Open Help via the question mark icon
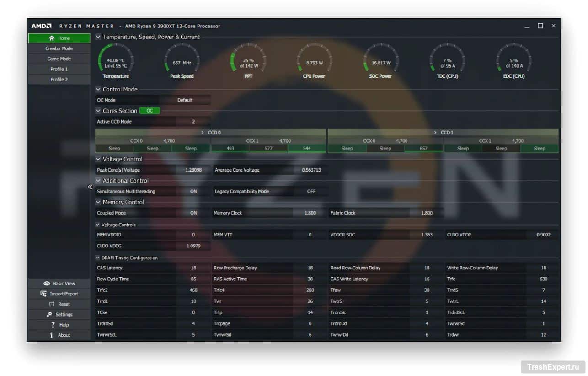This screenshot has width=588, height=376. tap(53, 325)
